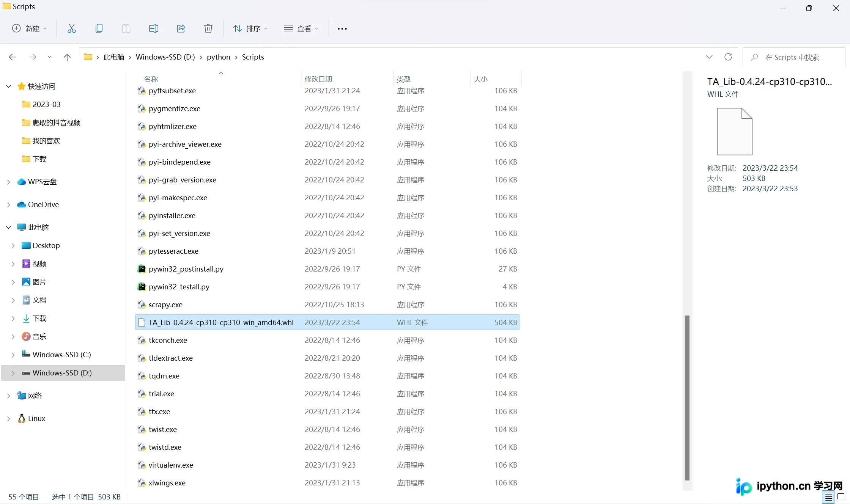Select Windows-SSD (D:) in sidebar

point(63,373)
